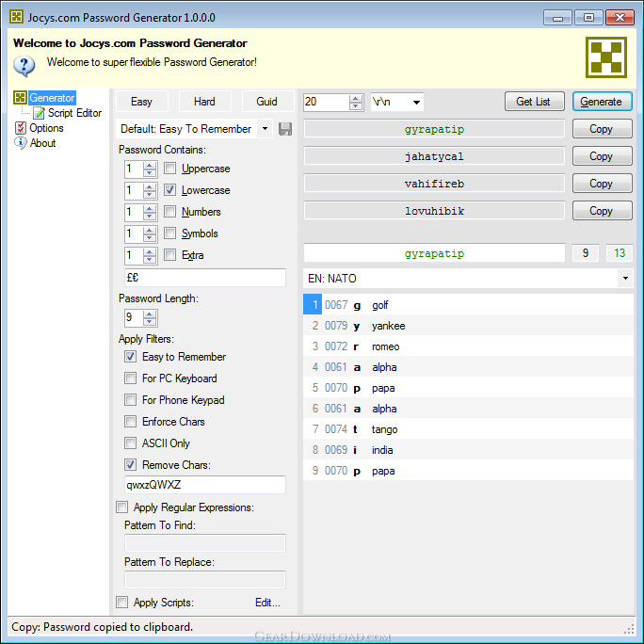Image resolution: width=644 pixels, height=644 pixels.
Task: Select row 3 romeo in phonetic list
Action: [468, 346]
